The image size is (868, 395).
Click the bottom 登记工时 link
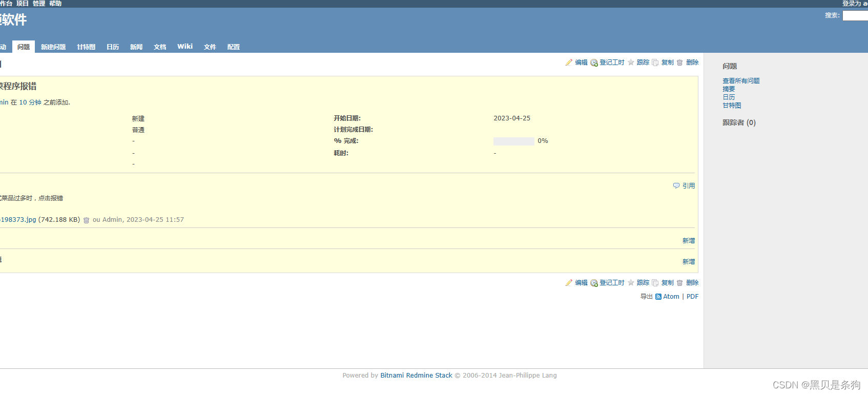pos(612,283)
